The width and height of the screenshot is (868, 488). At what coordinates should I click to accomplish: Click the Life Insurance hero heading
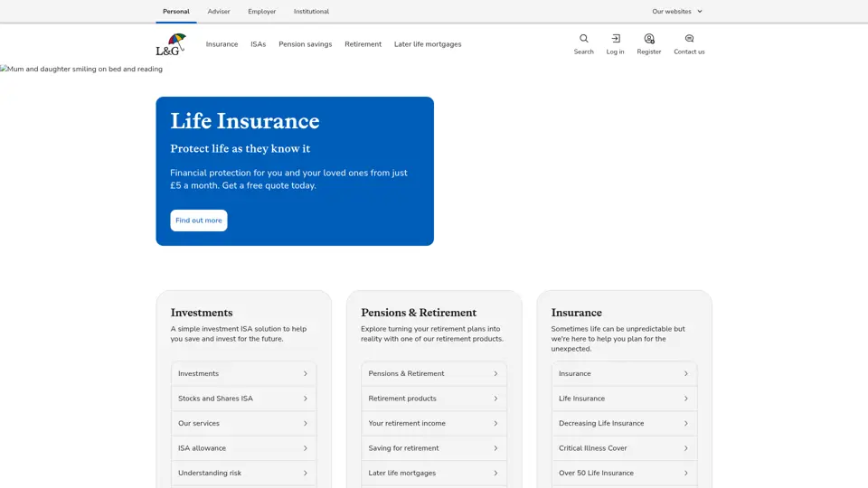pyautogui.click(x=245, y=121)
